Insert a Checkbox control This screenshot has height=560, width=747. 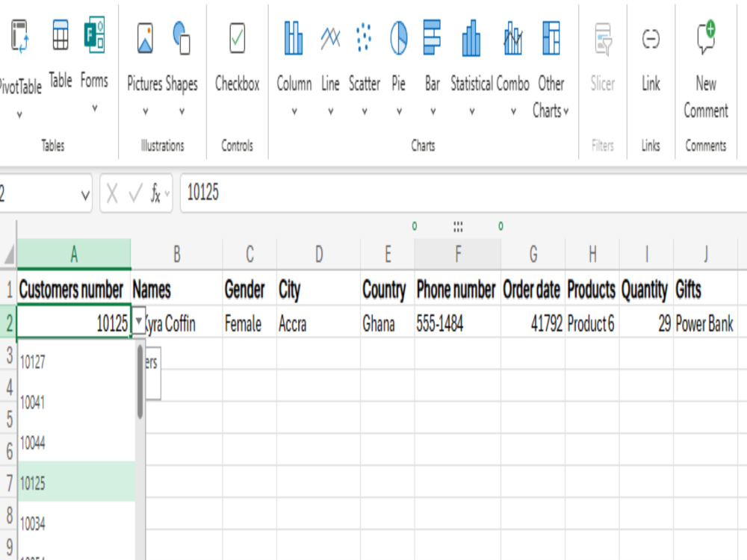[237, 38]
